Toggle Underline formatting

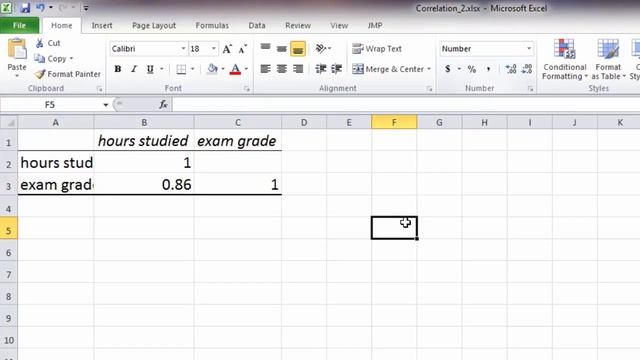(x=150, y=69)
